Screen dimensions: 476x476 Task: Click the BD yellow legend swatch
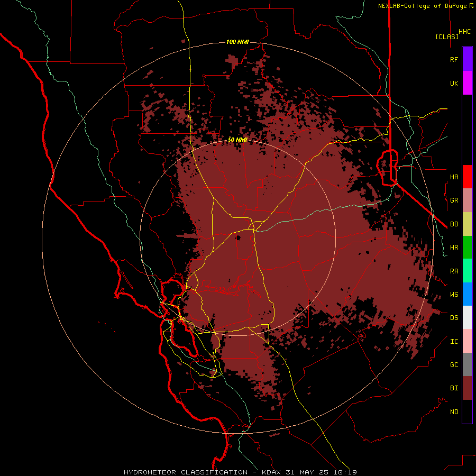point(467,224)
